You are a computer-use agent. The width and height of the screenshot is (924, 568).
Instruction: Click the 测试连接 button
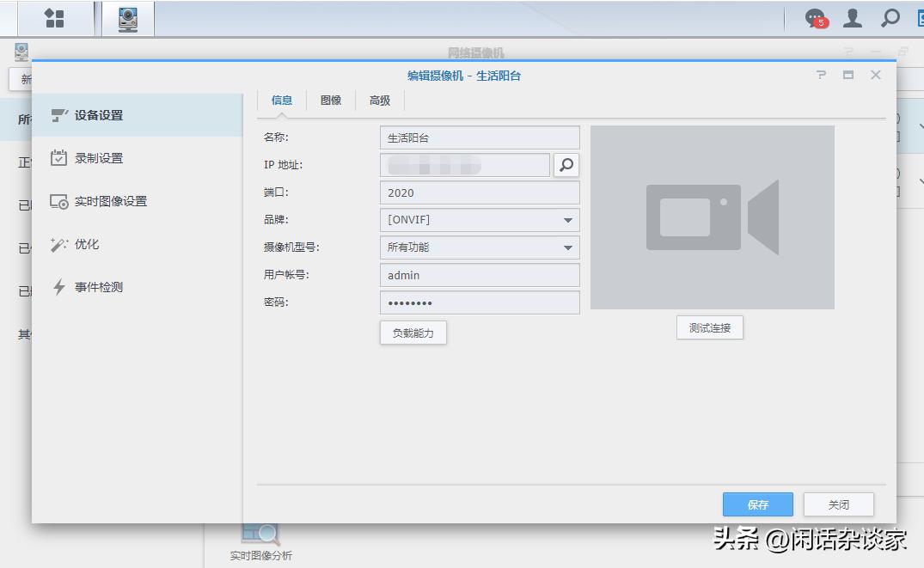tap(709, 327)
